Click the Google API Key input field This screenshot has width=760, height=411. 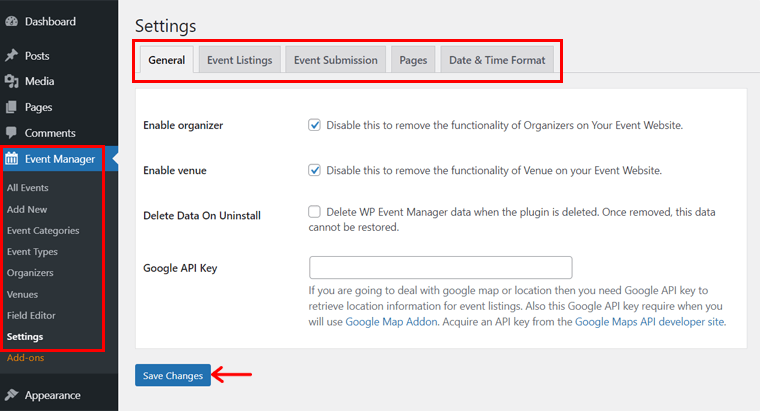440,268
